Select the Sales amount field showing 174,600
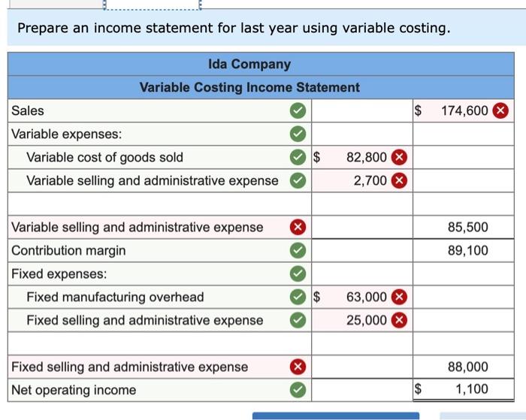 pyautogui.click(x=464, y=110)
